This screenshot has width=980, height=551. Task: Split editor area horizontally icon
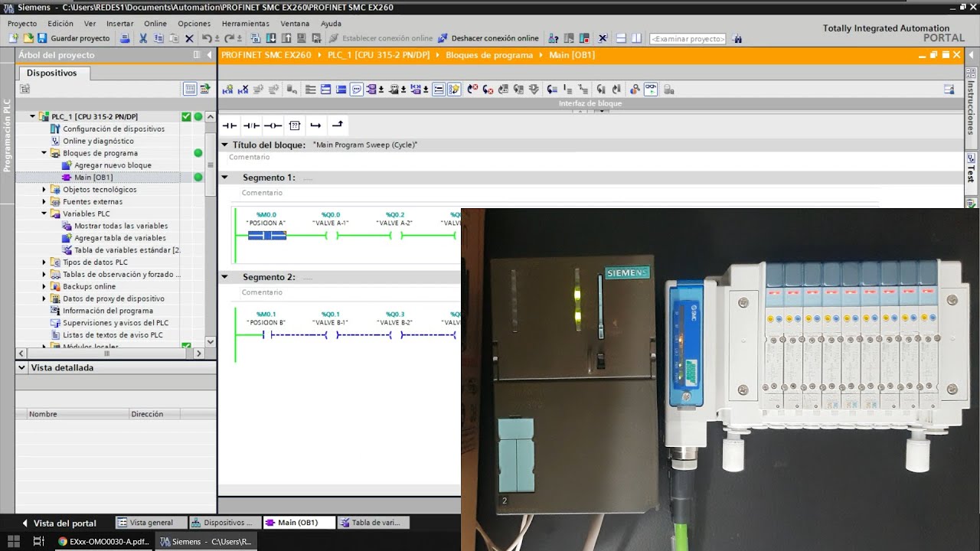coord(621,38)
